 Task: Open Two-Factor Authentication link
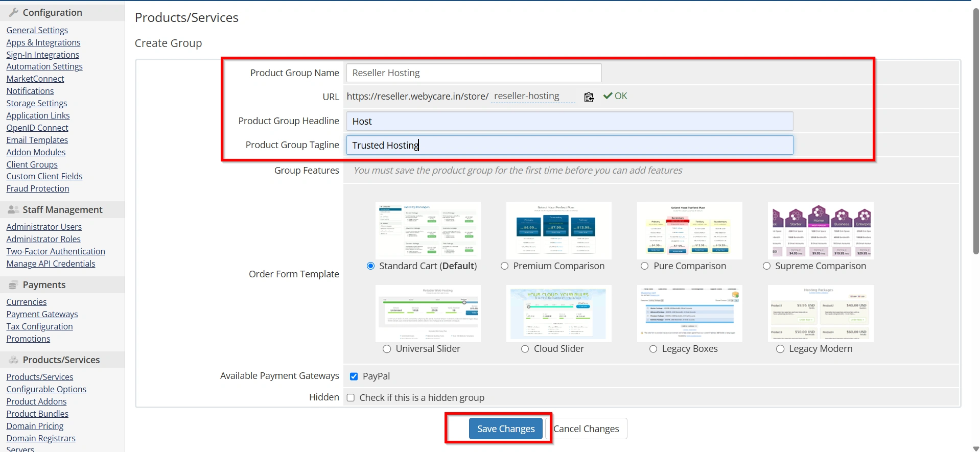pos(56,251)
